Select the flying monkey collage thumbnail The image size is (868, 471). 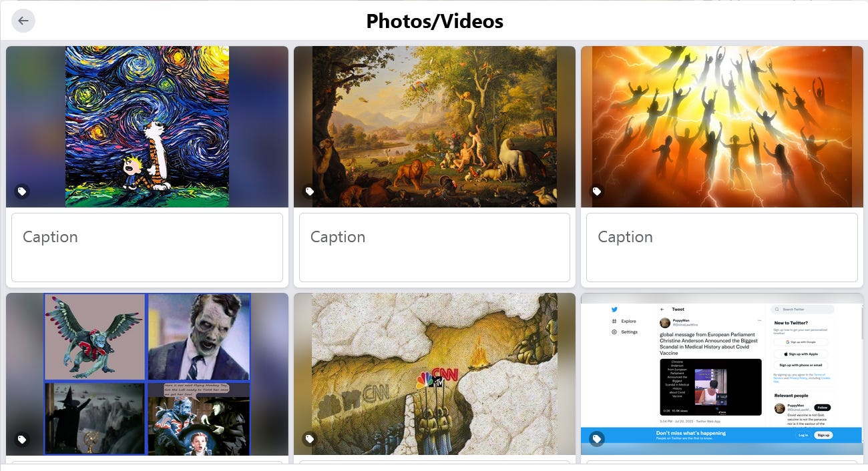coord(147,374)
